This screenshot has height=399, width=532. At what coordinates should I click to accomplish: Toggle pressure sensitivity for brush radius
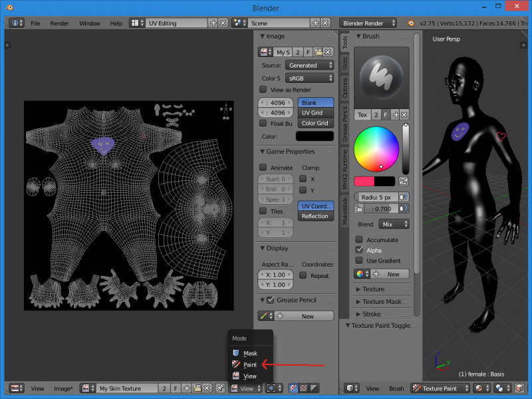(x=405, y=197)
